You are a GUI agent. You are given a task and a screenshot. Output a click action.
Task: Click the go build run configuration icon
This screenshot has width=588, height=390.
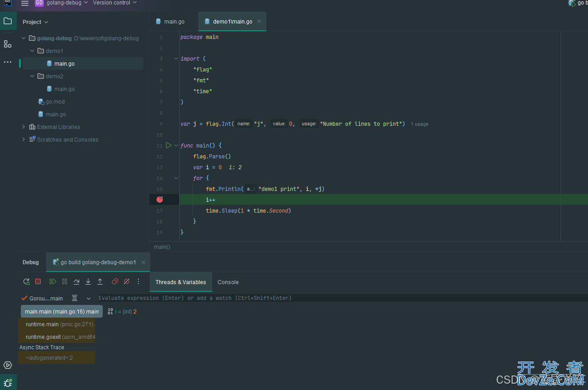pos(571,3)
